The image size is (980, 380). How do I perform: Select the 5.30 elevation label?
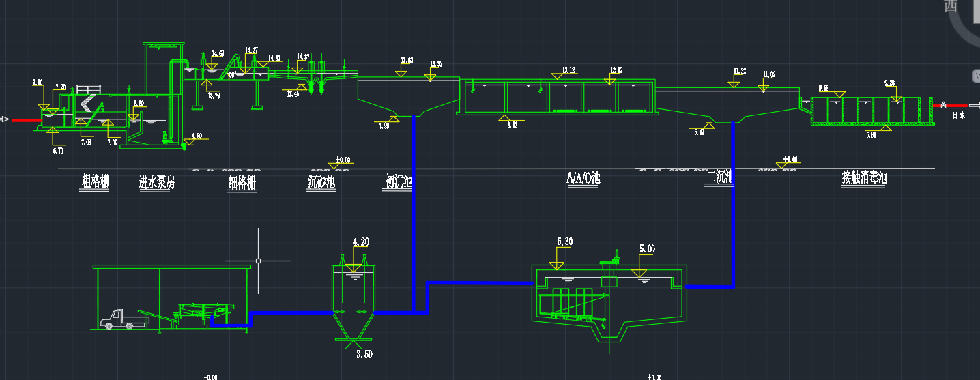[x=566, y=242]
